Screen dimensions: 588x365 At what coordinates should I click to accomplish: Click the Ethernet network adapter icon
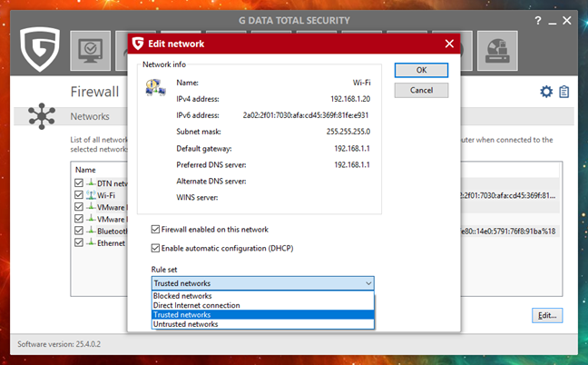click(91, 242)
